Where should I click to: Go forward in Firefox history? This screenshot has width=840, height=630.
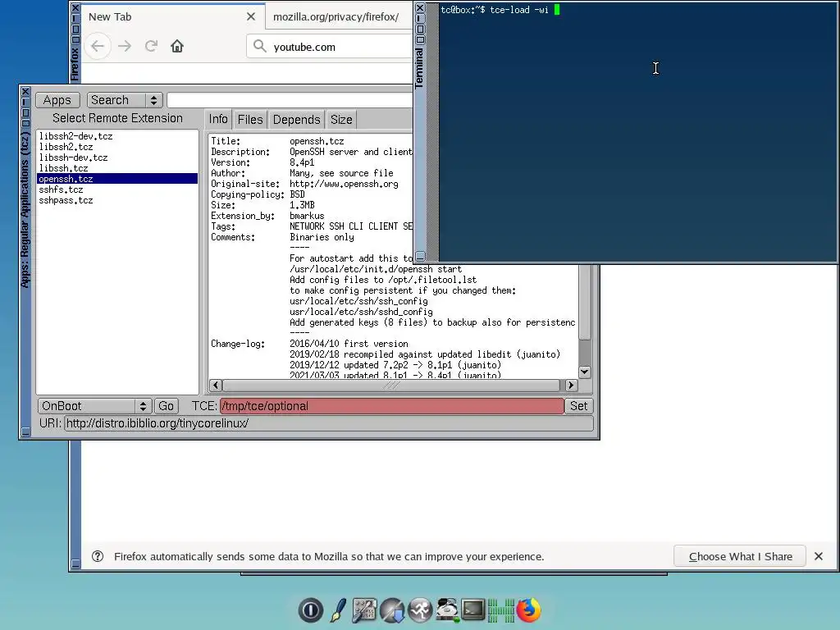[125, 46]
